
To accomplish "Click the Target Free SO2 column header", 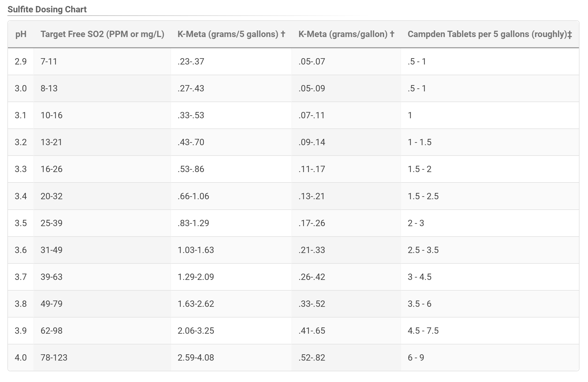I will pos(102,34).
